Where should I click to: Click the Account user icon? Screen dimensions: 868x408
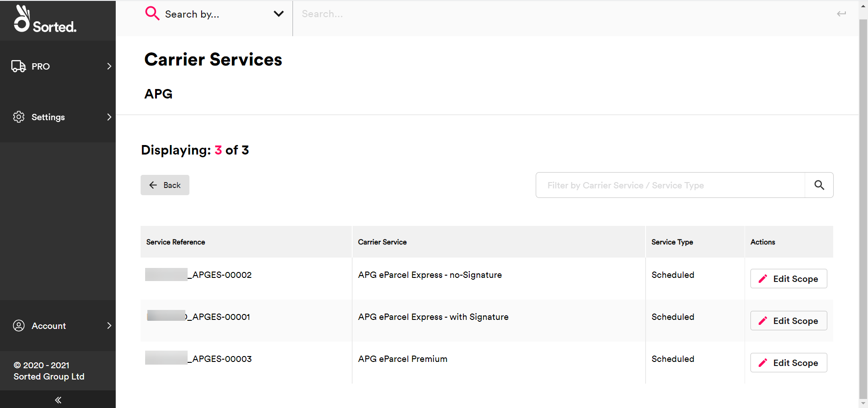[19, 326]
